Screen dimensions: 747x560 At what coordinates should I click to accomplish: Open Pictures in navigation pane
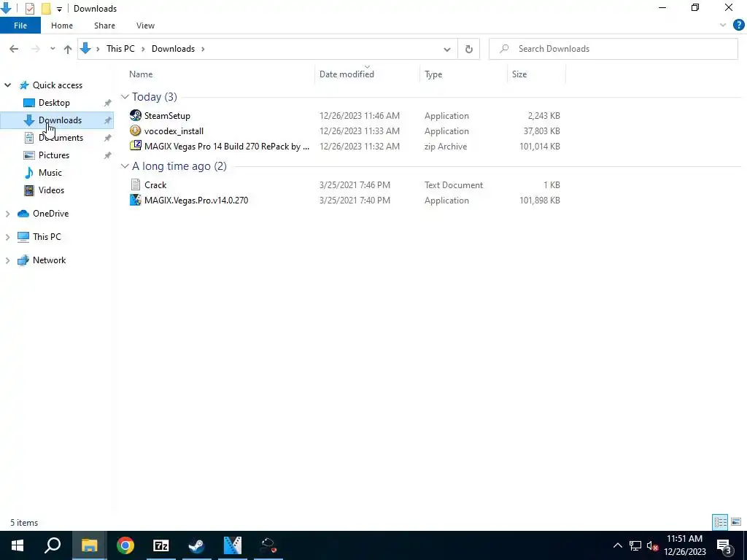coord(54,155)
